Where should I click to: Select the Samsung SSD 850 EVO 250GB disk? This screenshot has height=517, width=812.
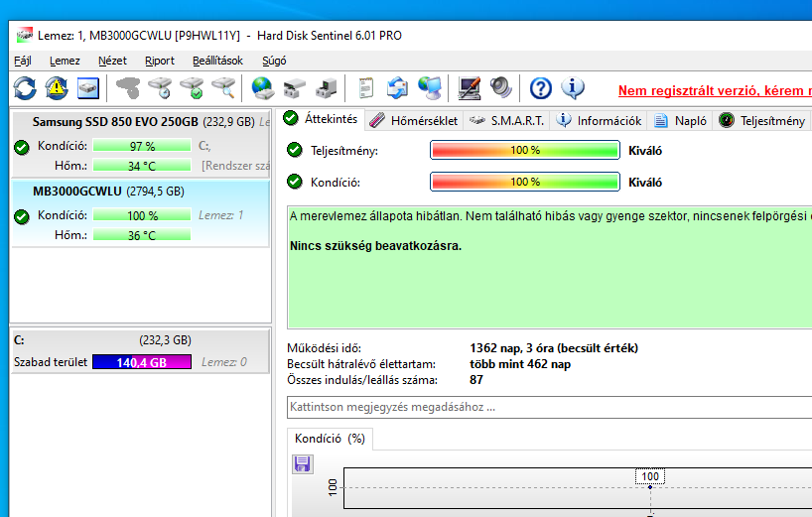[x=140, y=144]
